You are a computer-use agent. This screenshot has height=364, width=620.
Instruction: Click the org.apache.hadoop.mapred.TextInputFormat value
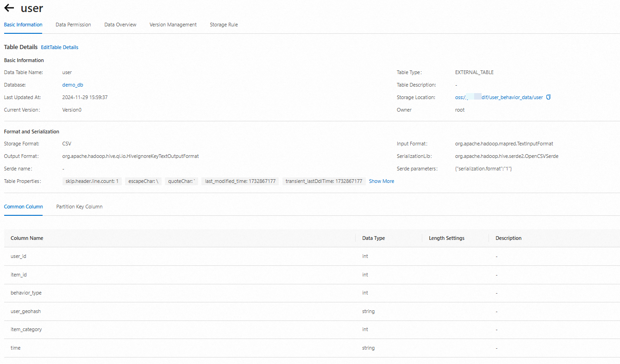pyautogui.click(x=504, y=144)
